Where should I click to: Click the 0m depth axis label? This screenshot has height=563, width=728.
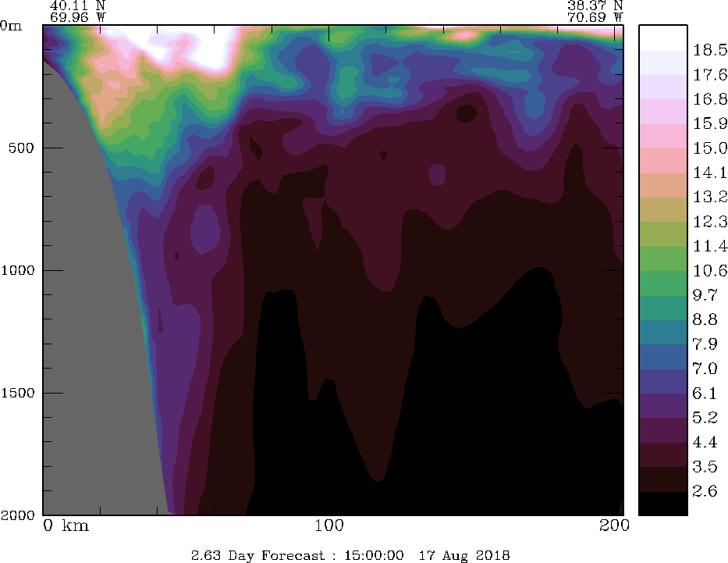point(11,26)
